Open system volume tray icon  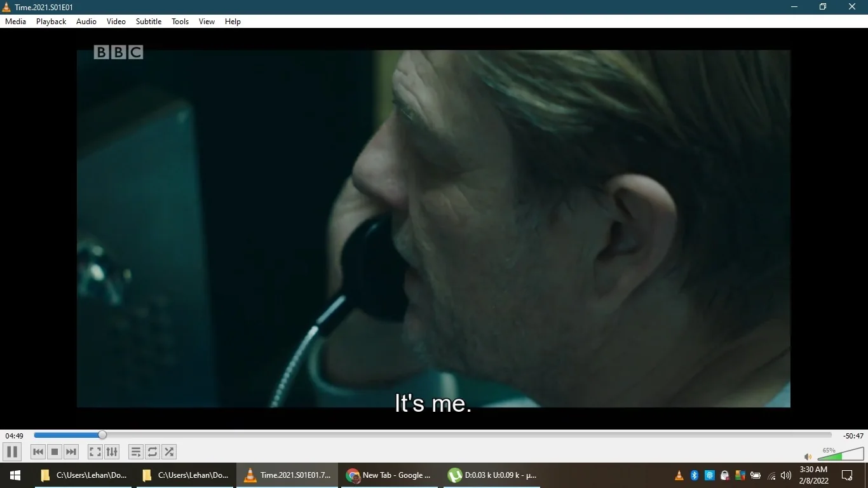pos(786,475)
